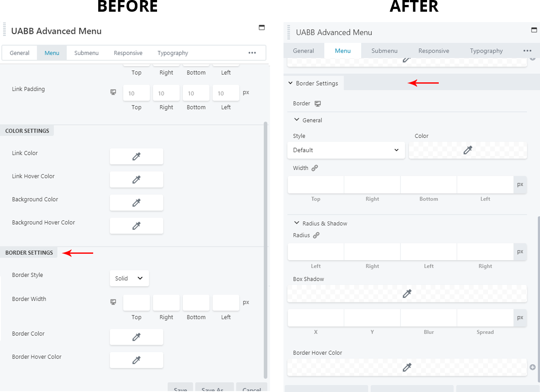
Task: Click the plus icon beside Border Hover Color
Action: [x=533, y=367]
